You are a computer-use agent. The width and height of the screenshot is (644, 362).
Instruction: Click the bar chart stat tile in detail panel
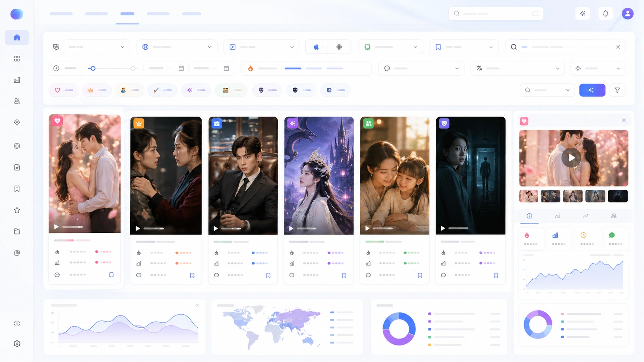pos(558,238)
